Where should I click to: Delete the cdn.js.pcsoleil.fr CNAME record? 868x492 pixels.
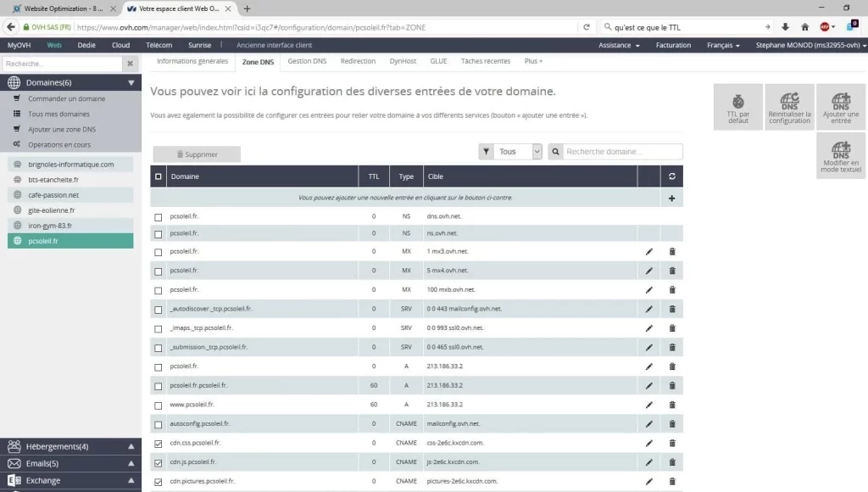pyautogui.click(x=672, y=462)
